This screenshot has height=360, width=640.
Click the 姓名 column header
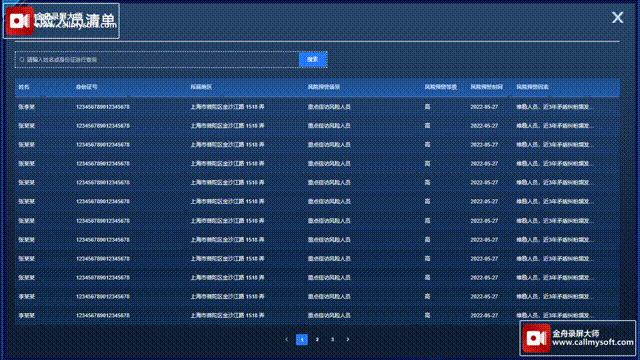pyautogui.click(x=24, y=87)
